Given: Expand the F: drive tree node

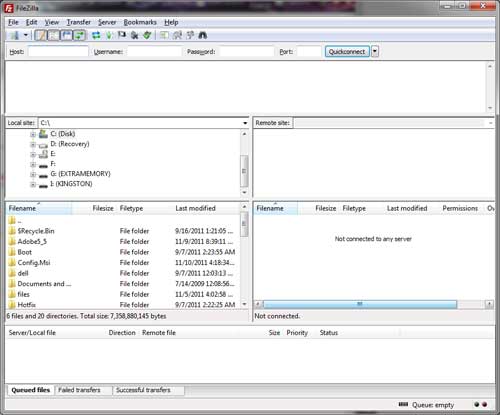Looking at the screenshot, I should 33,164.
